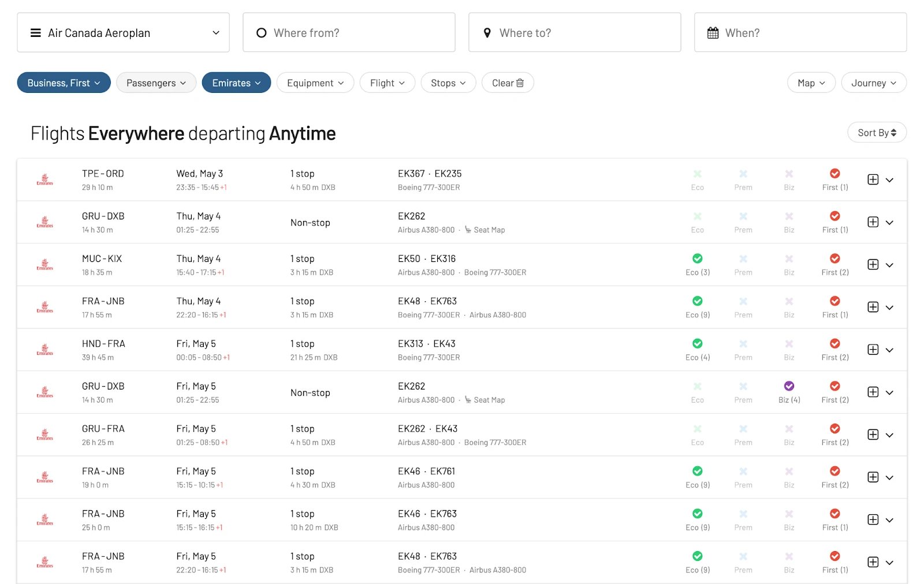The width and height of the screenshot is (924, 584).
Task: Click First (2) red check on GRU-FRA row
Action: 835,428
